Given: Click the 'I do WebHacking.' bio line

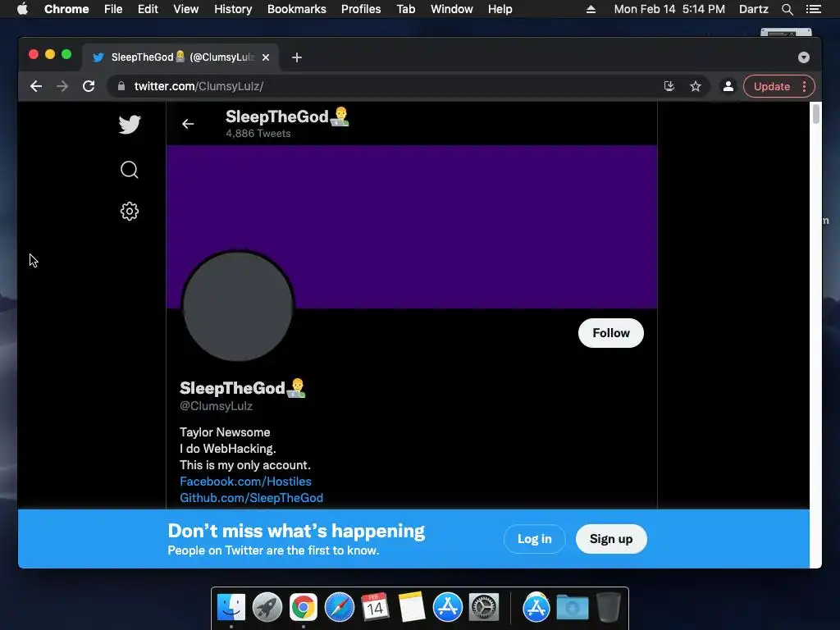Looking at the screenshot, I should click(x=228, y=449).
